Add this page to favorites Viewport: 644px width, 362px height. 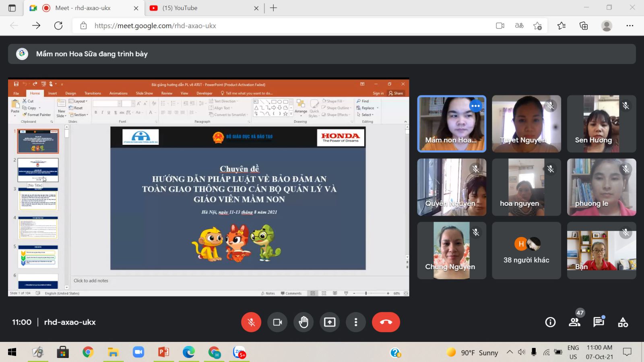(537, 26)
